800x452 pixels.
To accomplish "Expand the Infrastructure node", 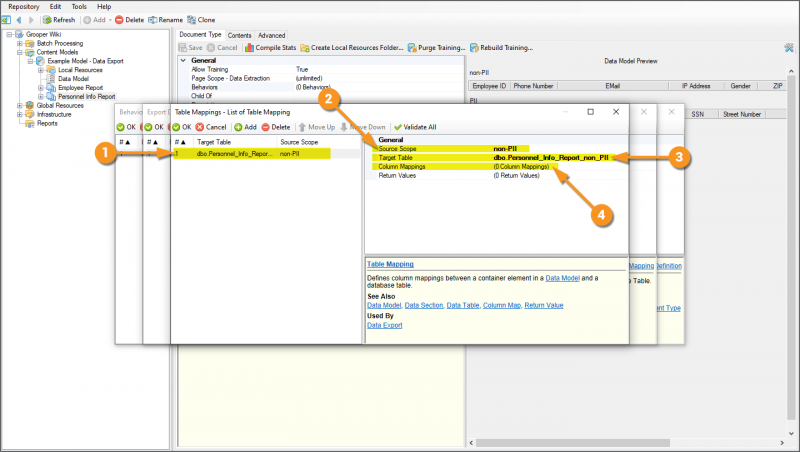I will (x=19, y=114).
